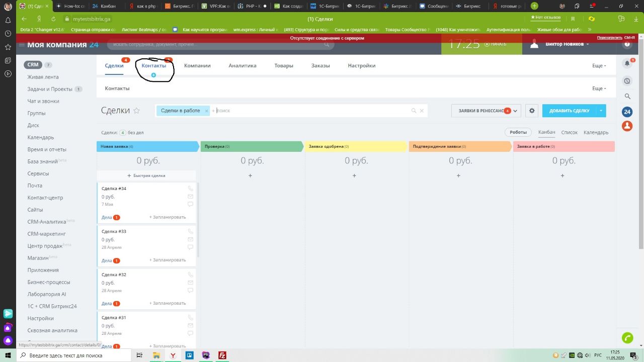
Task: Open search magnifier in right panel
Action: 627,96
